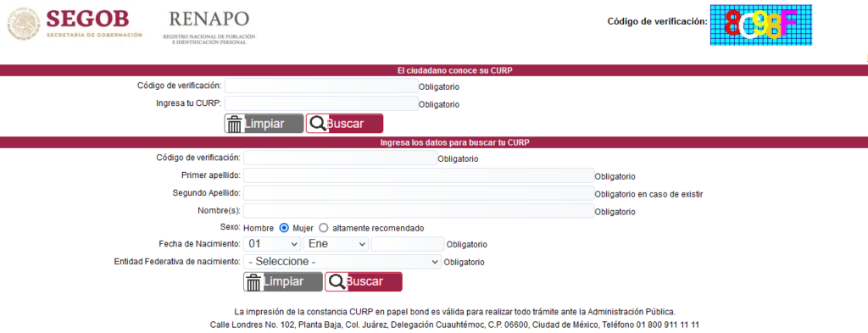Open the birth month dropdown showing Ene

(x=336, y=244)
